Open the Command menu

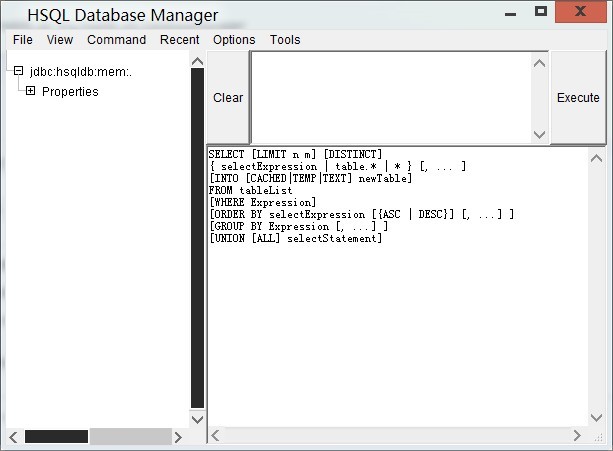coord(117,40)
